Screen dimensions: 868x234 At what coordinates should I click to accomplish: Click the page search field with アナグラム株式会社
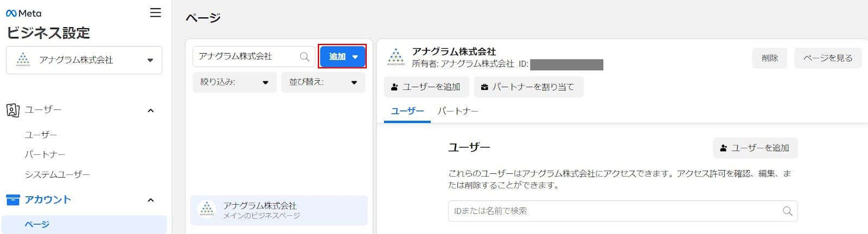pyautogui.click(x=254, y=56)
